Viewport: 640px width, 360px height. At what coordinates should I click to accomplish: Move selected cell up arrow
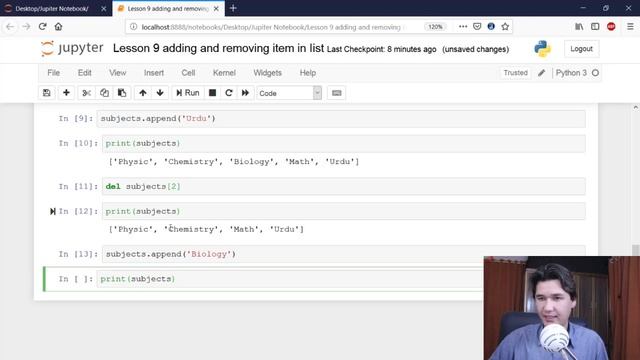pos(143,93)
